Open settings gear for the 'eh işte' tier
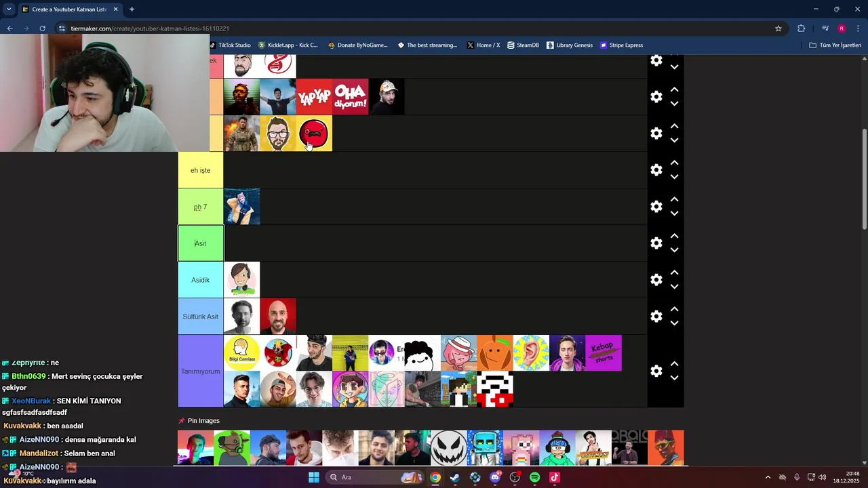The height and width of the screenshot is (488, 868). (x=656, y=170)
